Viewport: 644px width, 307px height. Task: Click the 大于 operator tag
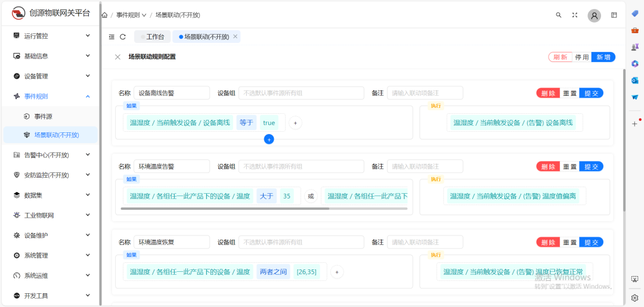pyautogui.click(x=267, y=196)
